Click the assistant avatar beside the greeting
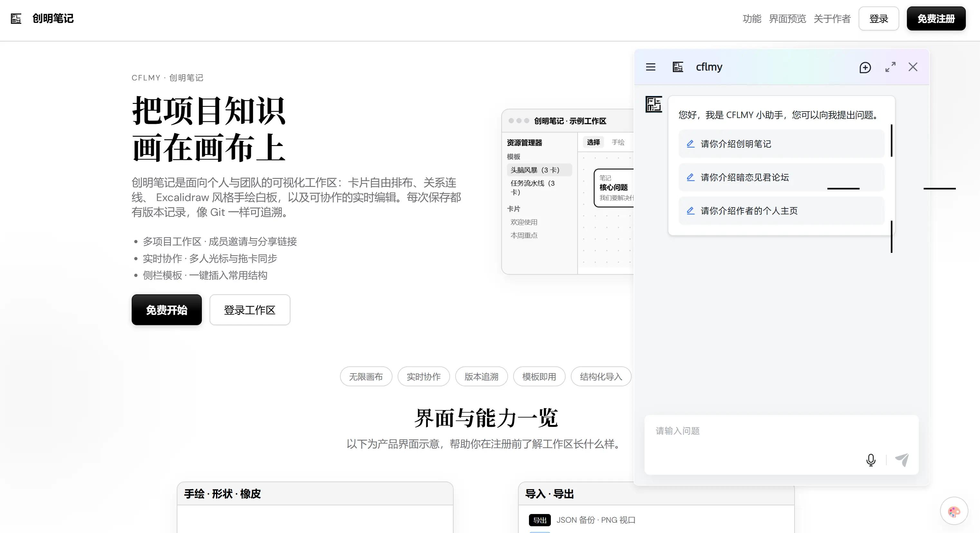The height and width of the screenshot is (533, 980). point(654,104)
